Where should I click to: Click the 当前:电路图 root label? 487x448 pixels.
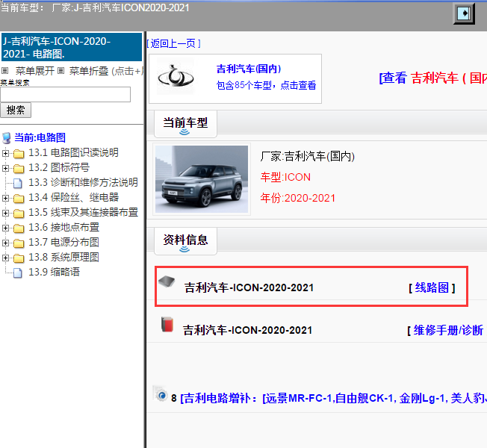click(x=40, y=137)
